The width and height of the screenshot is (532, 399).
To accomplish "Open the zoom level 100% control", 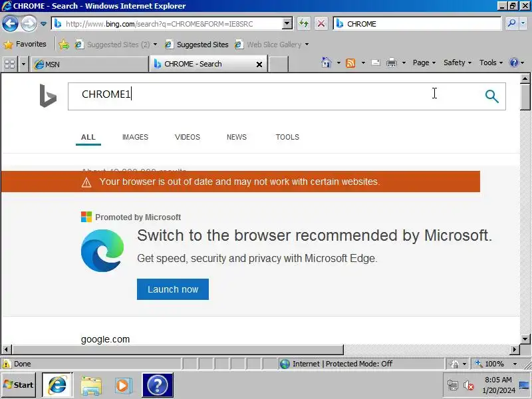I will coord(489,364).
